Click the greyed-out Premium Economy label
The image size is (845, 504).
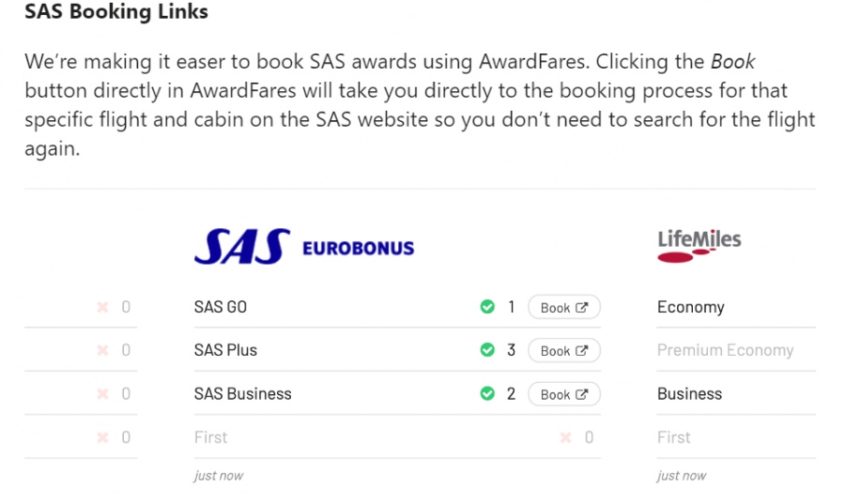tap(725, 350)
